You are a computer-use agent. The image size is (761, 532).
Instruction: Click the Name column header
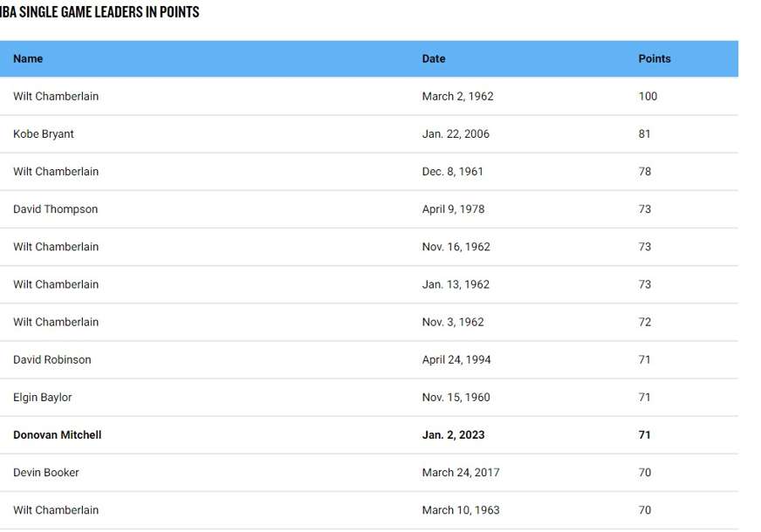point(28,58)
